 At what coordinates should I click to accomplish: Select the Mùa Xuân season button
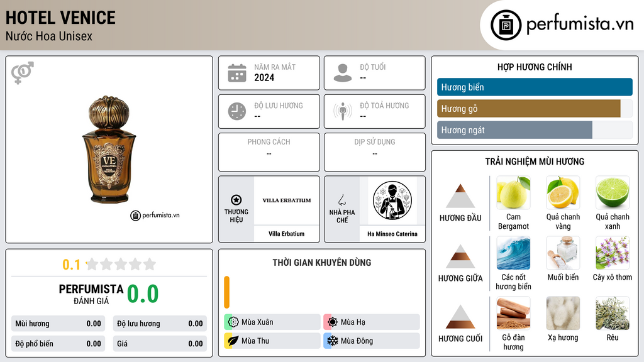272,322
